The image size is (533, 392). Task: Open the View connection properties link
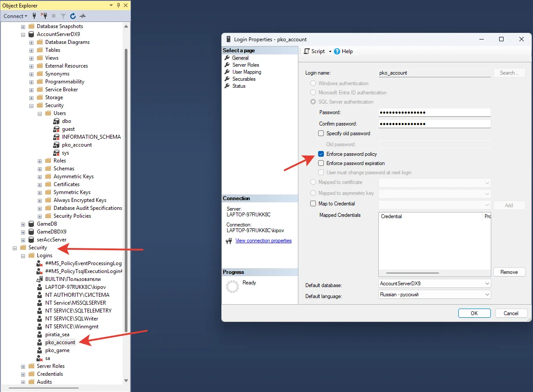pos(263,241)
